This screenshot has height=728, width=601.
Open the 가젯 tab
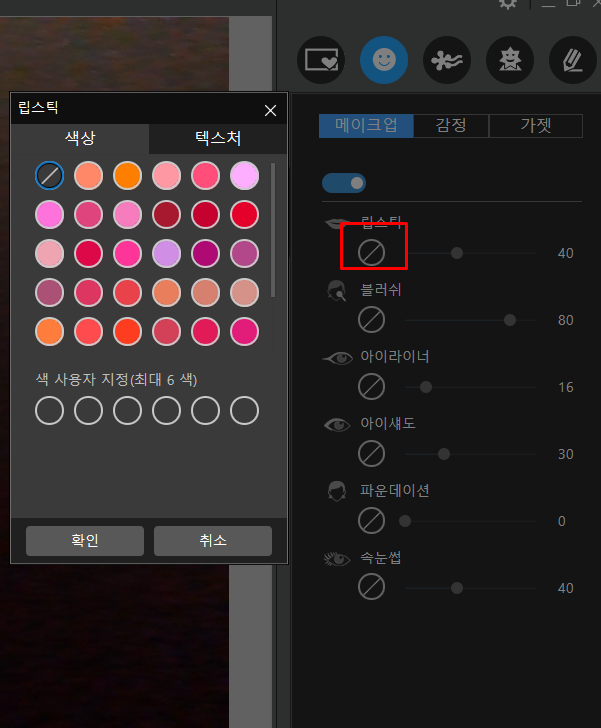(x=536, y=125)
